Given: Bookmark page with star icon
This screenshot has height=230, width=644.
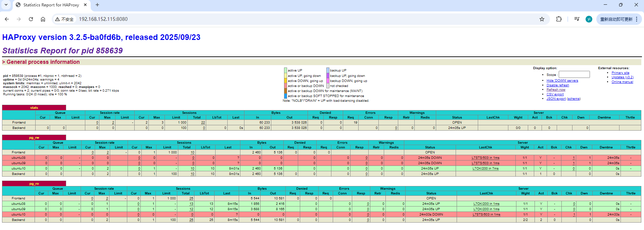Looking at the screenshot, I should click(542, 19).
